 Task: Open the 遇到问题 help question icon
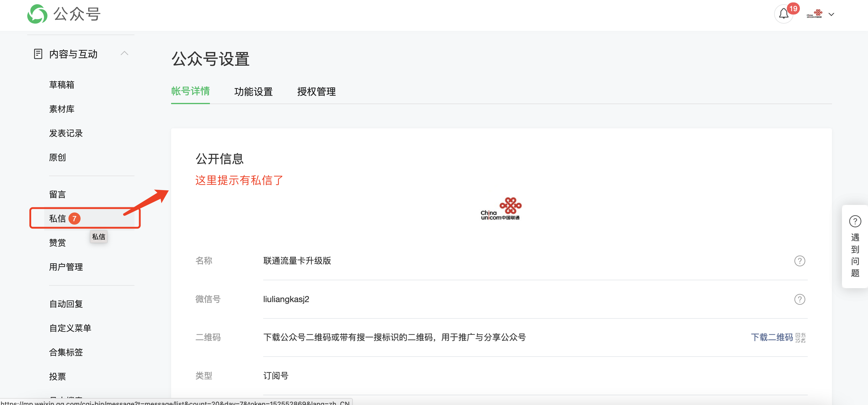tap(855, 221)
